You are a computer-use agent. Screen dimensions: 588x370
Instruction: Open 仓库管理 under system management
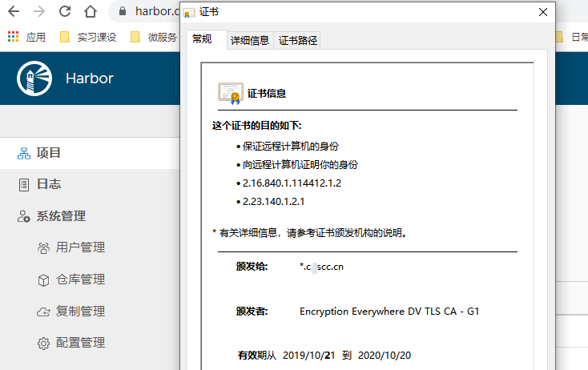pyautogui.click(x=80, y=280)
